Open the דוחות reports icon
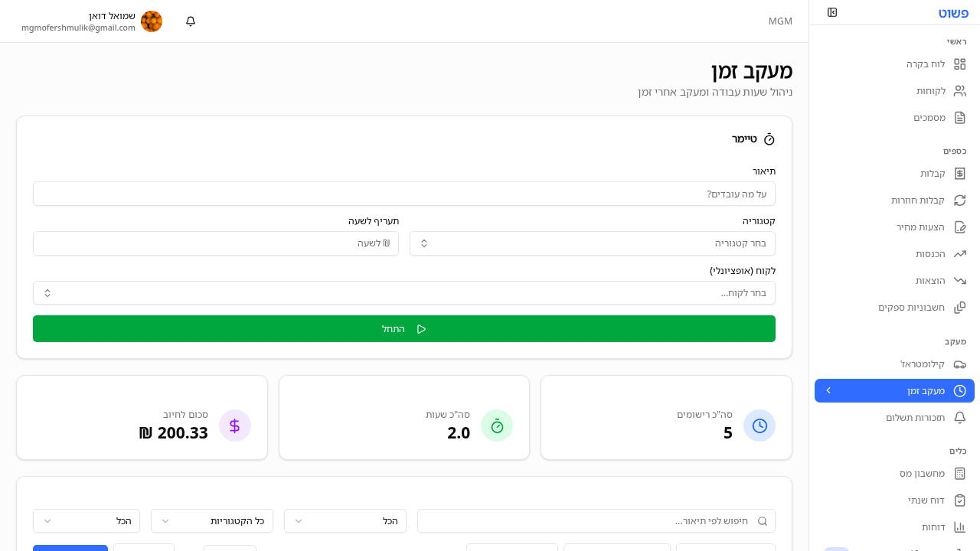 coord(960,527)
